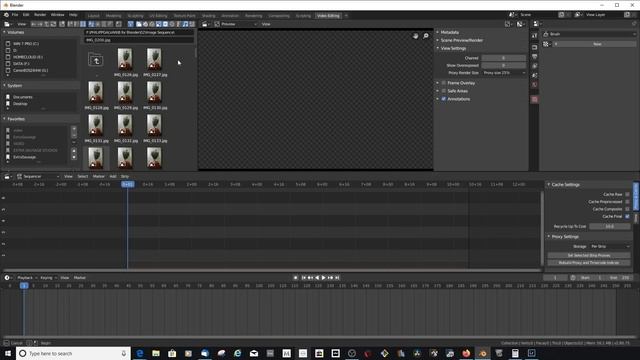Viewport: 640px width, 360px height.
Task: Open the sequencer Add menu
Action: [x=113, y=176]
